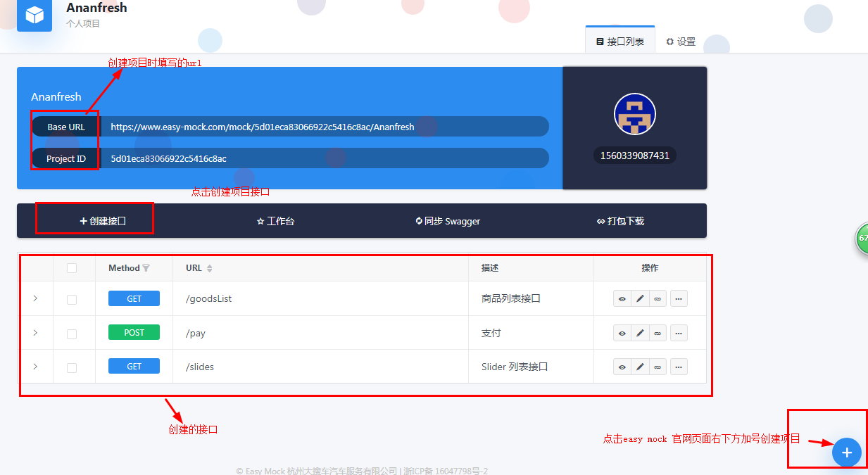
Task: Expand the /goodsList row details
Action: [x=35, y=298]
